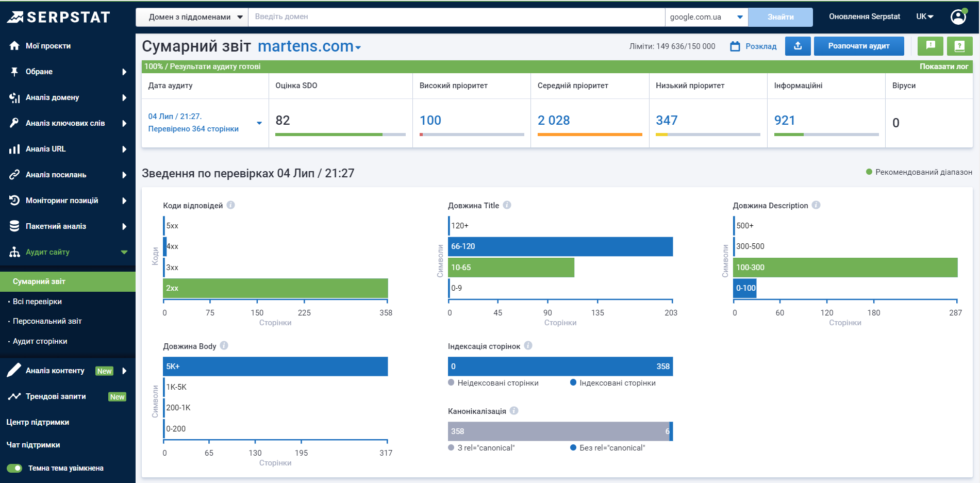Toggle Без rel="canonical" legend marker
This screenshot has height=483, width=980.
click(x=573, y=447)
